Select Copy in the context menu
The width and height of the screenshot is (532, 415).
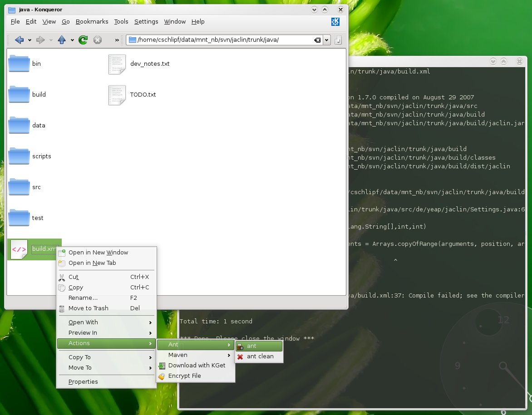tap(106, 288)
